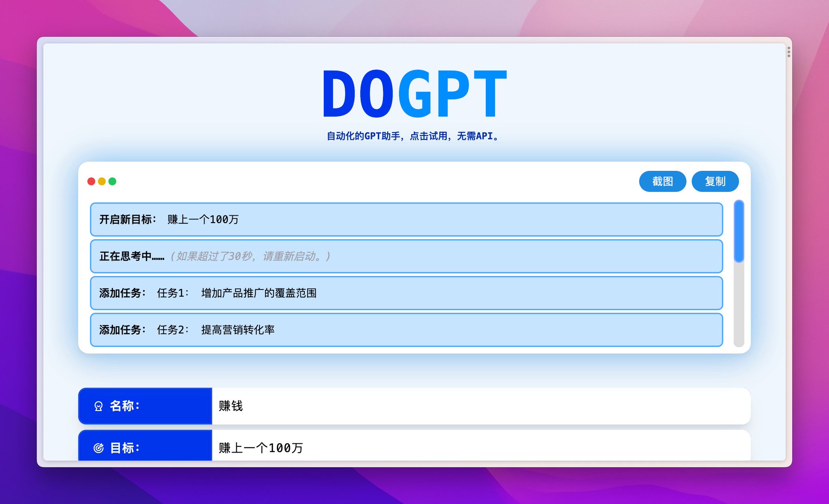The image size is (829, 504).
Task: Select the yellow traffic light dot
Action: click(101, 182)
